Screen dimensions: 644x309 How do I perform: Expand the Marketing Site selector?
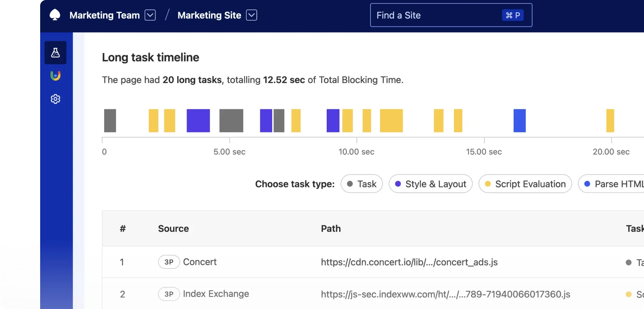251,15
